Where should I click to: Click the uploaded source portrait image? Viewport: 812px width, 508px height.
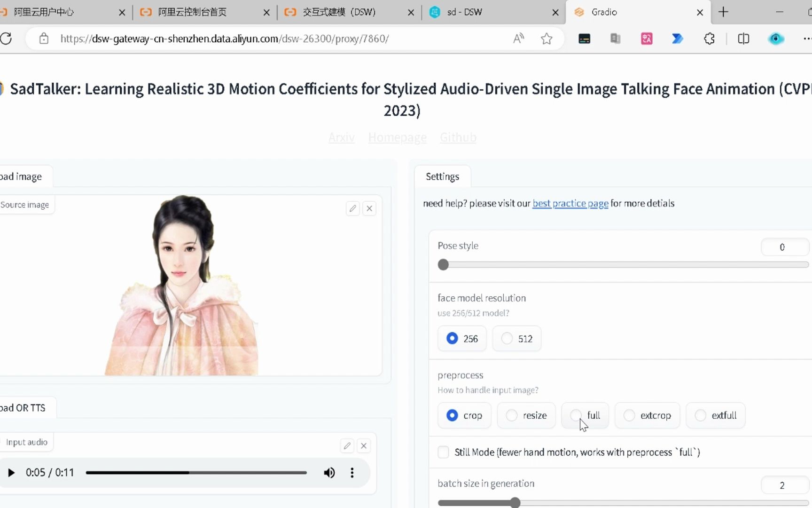coord(181,286)
